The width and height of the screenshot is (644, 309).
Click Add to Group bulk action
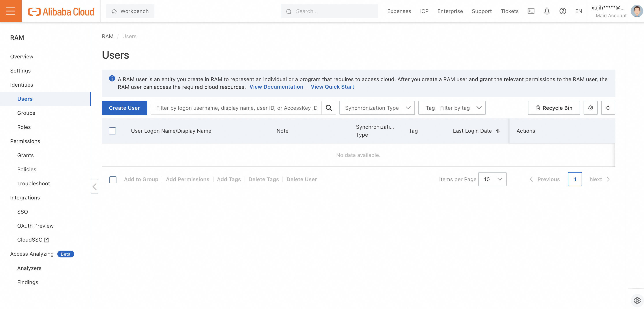pos(141,179)
